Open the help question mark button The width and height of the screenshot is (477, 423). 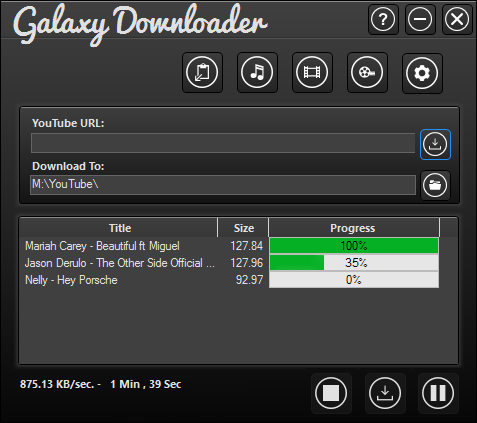point(383,20)
